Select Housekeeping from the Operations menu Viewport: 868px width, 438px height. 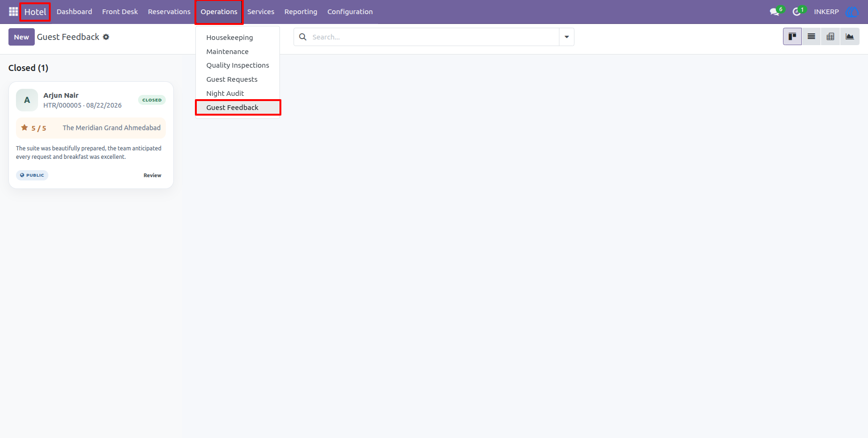230,38
